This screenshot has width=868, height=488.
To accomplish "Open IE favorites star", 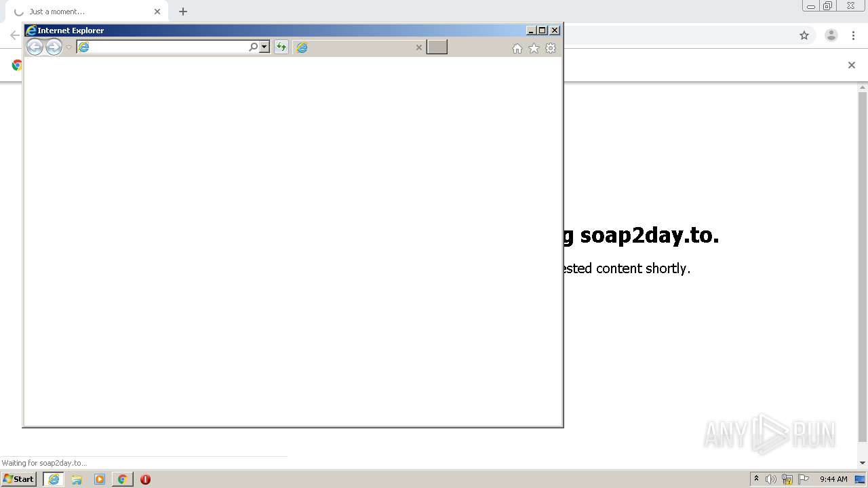I will (x=534, y=48).
